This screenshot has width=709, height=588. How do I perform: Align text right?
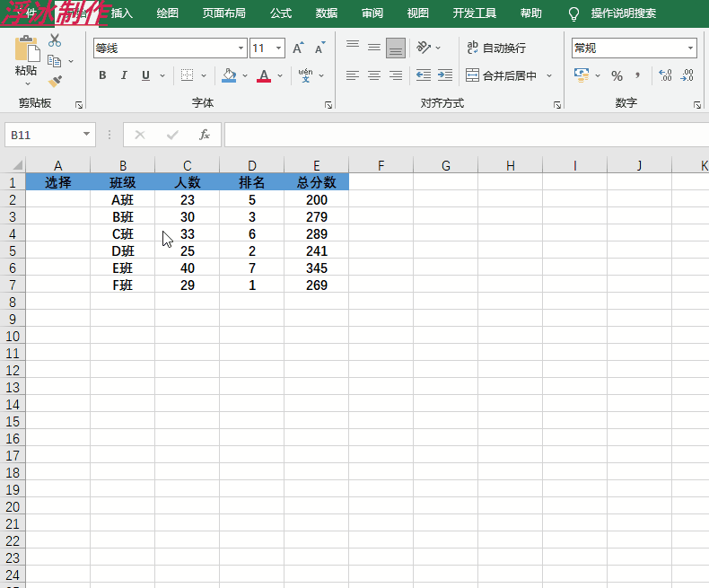[x=396, y=75]
